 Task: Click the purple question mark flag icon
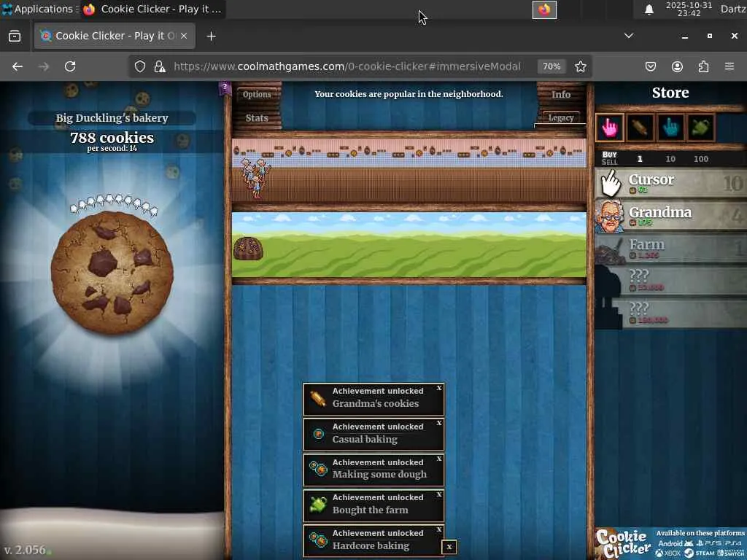point(225,88)
